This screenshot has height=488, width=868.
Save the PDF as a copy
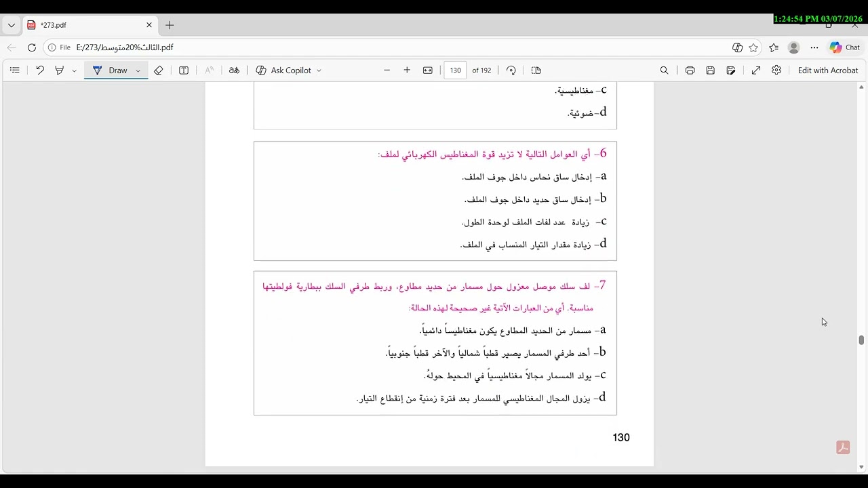[x=731, y=70]
